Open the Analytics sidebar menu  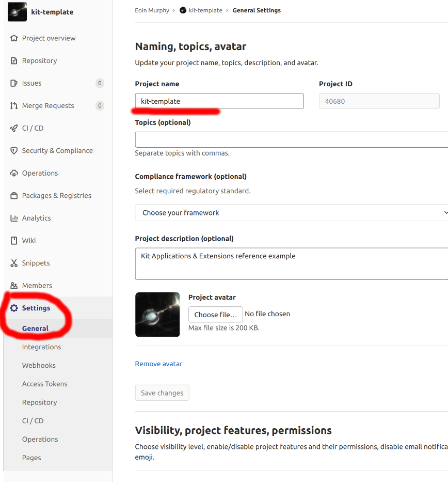point(36,218)
